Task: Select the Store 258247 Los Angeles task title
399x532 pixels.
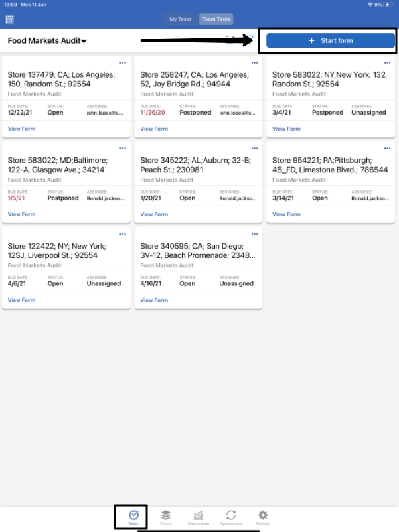Action: tap(195, 79)
